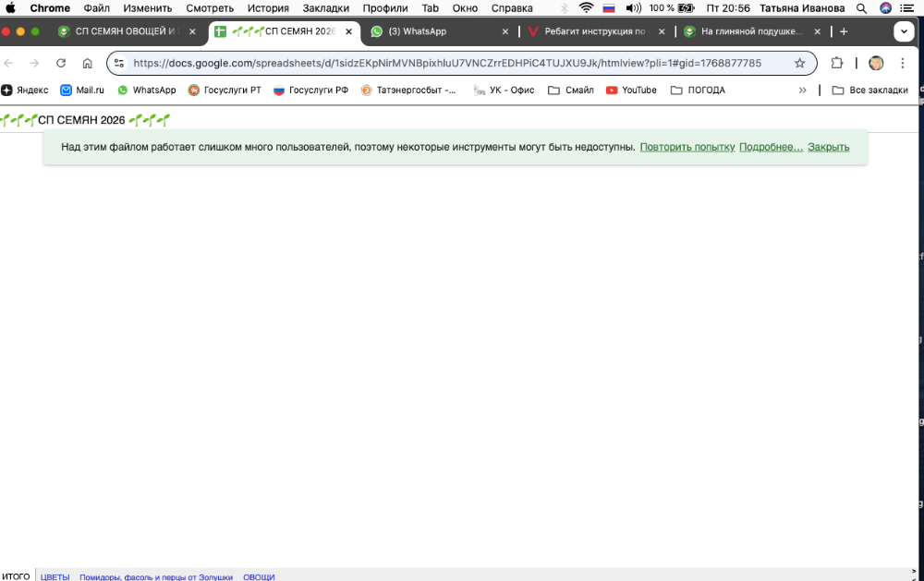Open the ЦВЕТЫ sheet tab
Image resolution: width=924 pixels, height=581 pixels.
pos(55,576)
